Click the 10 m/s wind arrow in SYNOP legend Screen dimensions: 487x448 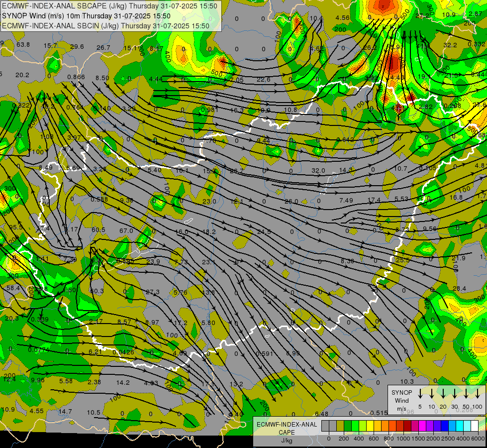(431, 393)
